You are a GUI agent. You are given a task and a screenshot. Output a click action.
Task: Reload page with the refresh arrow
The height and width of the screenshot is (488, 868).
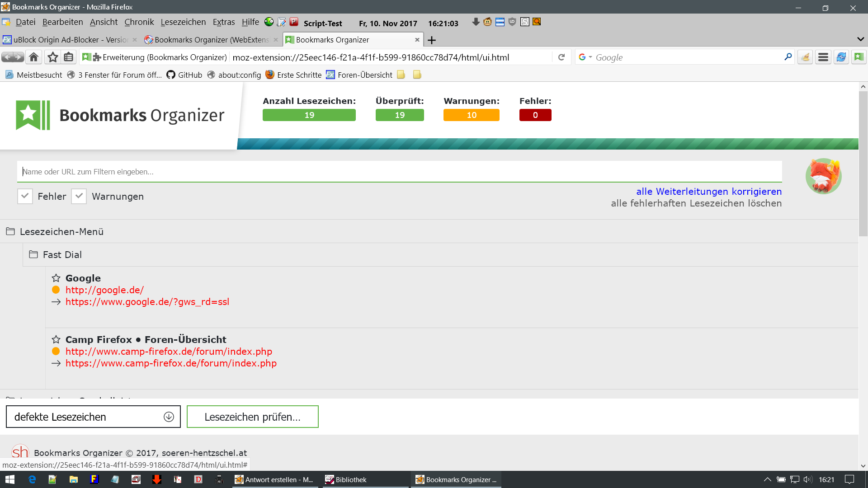pyautogui.click(x=561, y=57)
